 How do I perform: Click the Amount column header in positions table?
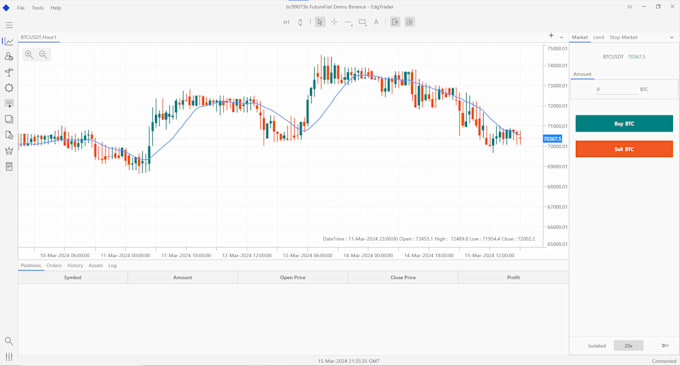click(183, 278)
